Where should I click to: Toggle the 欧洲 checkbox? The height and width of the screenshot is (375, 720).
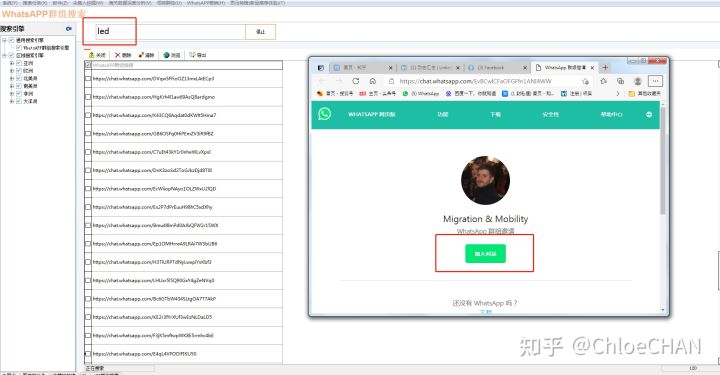click(19, 71)
